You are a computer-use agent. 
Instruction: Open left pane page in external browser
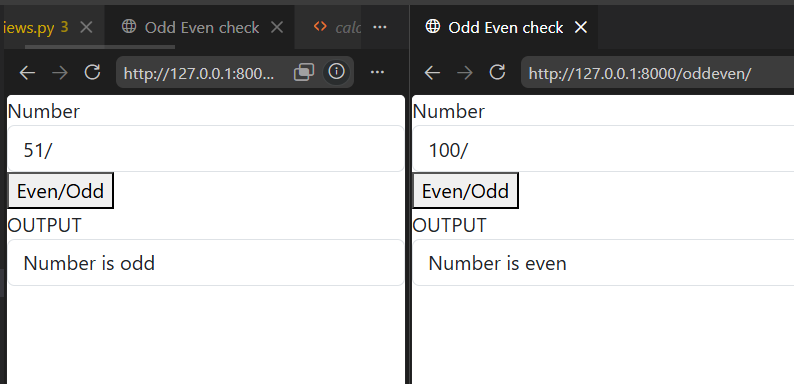click(x=303, y=72)
